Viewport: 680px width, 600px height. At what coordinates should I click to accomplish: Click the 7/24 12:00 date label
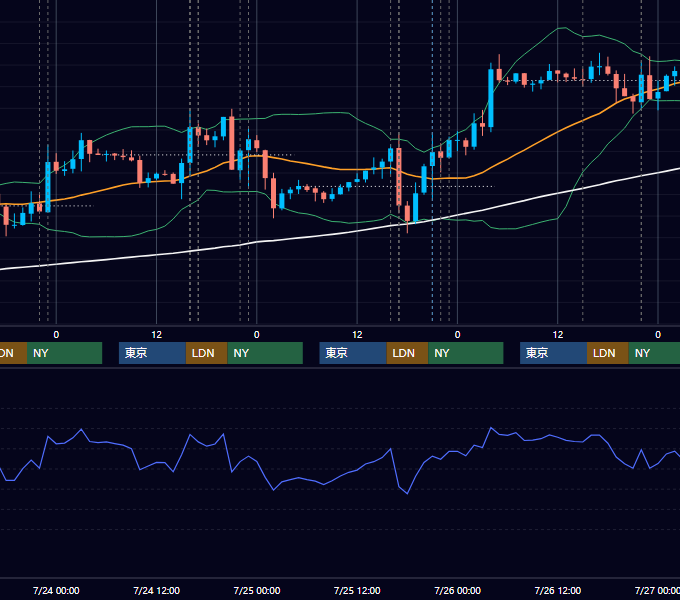156,590
